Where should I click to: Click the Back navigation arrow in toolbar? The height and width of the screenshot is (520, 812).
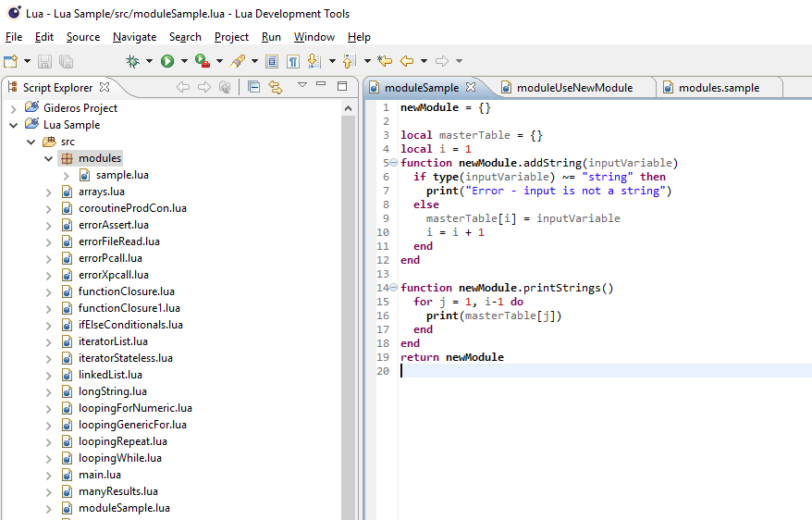407,61
